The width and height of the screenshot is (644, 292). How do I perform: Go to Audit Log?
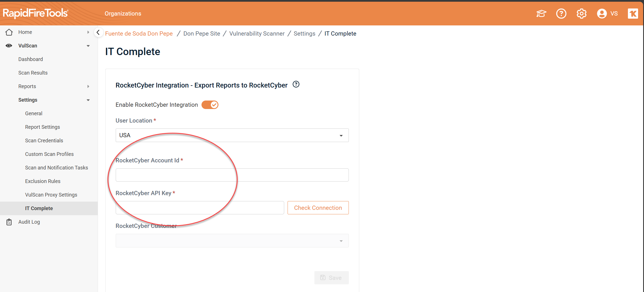[29, 222]
